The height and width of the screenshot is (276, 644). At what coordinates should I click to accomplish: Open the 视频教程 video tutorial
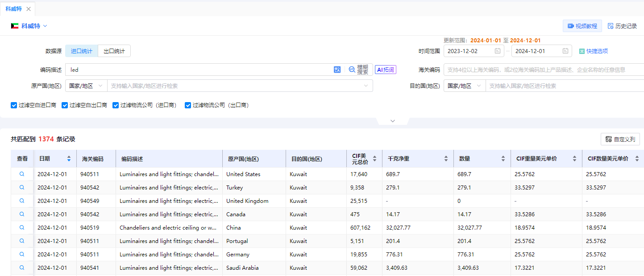[x=582, y=26]
